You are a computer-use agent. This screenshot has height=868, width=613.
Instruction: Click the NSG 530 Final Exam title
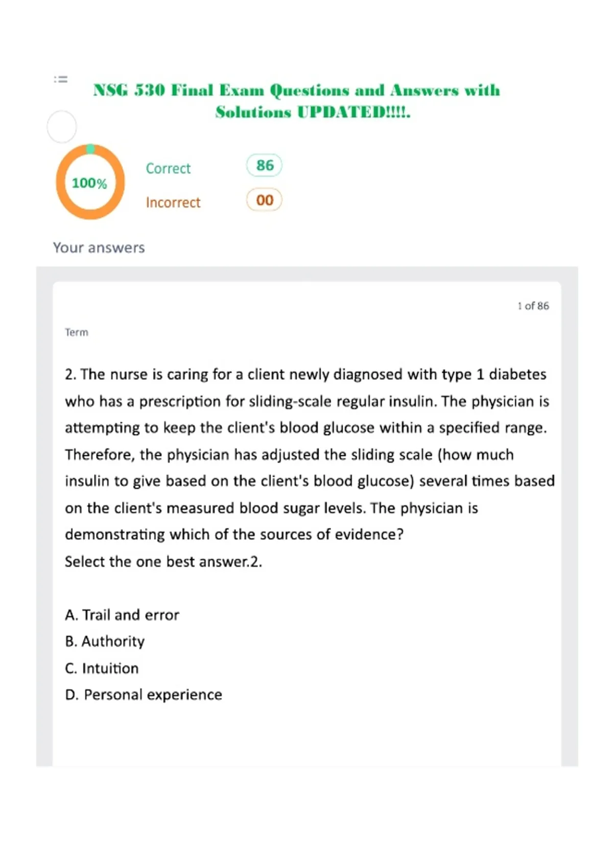click(296, 90)
